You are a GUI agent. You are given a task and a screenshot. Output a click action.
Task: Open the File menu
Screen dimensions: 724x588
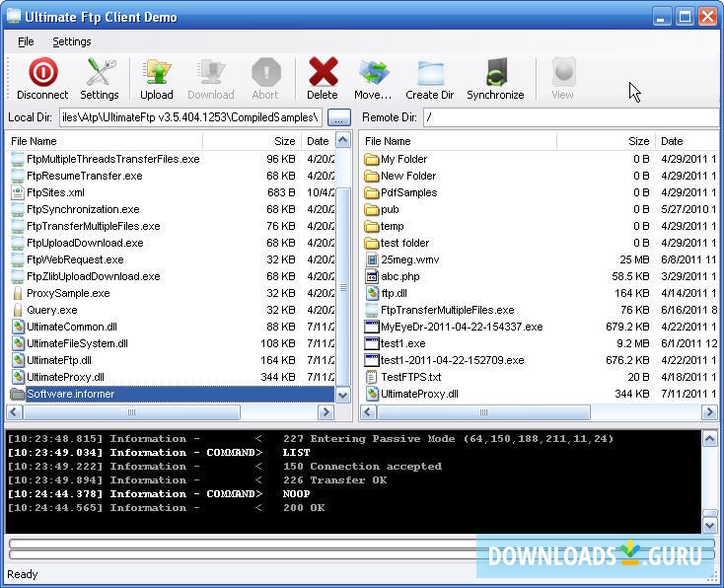(26, 41)
